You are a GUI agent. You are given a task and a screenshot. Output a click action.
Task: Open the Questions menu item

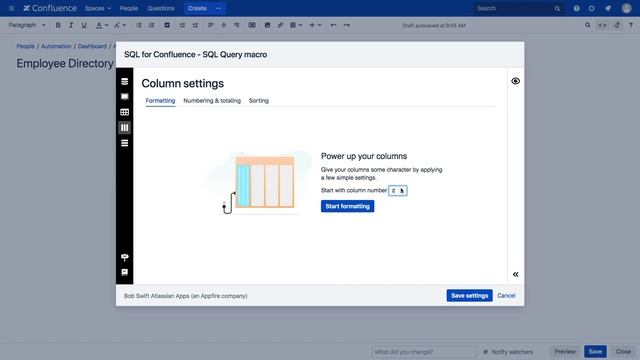(161, 8)
